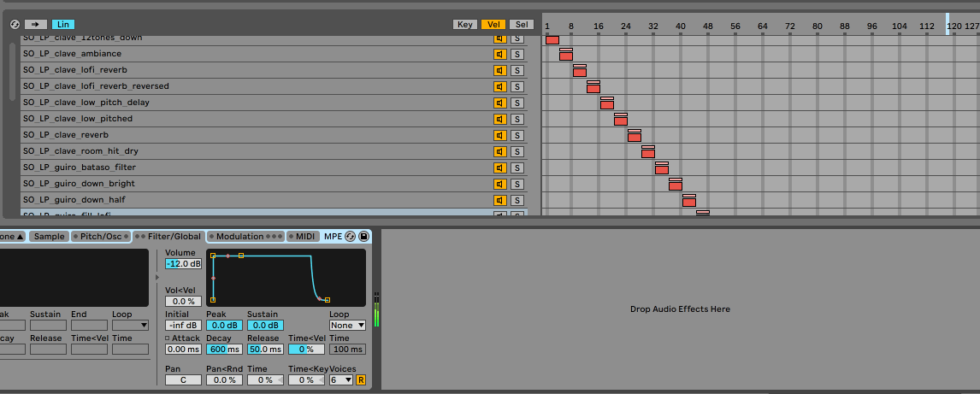Click the hot-swap icon next to MPE

coord(351,236)
